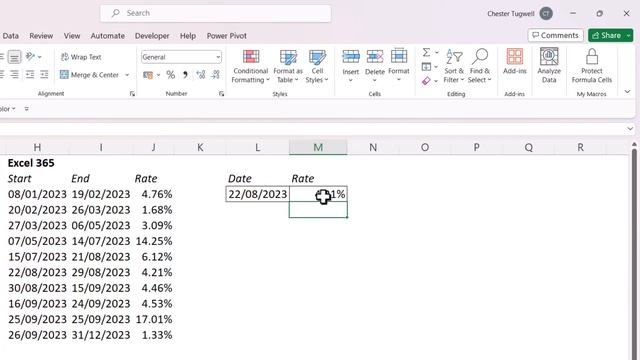Toggle Wrap Text
Image resolution: width=640 pixels, height=360 pixels.
[81, 57]
